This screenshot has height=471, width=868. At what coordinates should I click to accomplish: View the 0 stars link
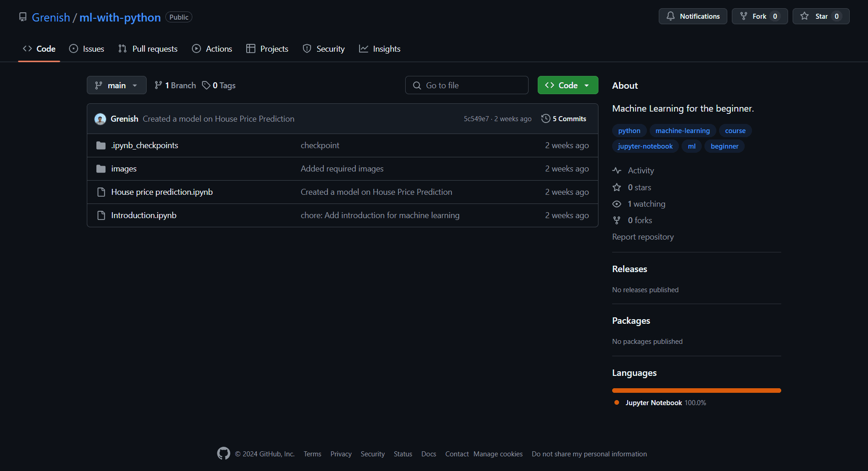pos(640,187)
